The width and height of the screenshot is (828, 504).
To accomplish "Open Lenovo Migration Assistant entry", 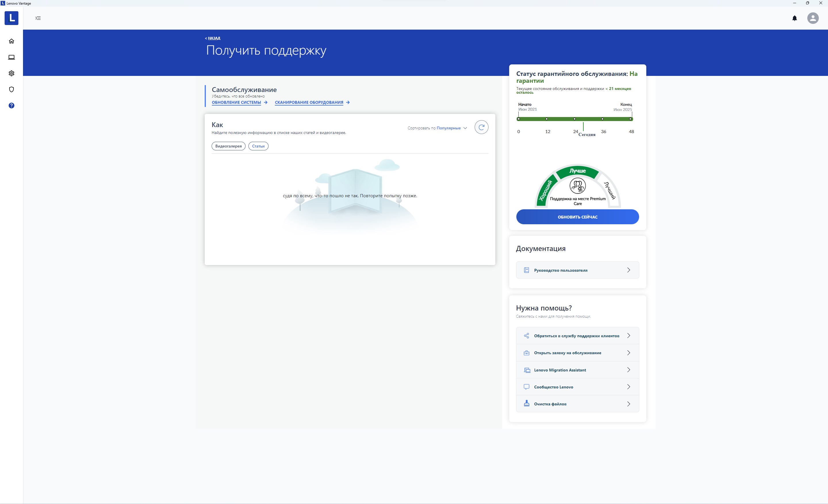I will click(577, 370).
